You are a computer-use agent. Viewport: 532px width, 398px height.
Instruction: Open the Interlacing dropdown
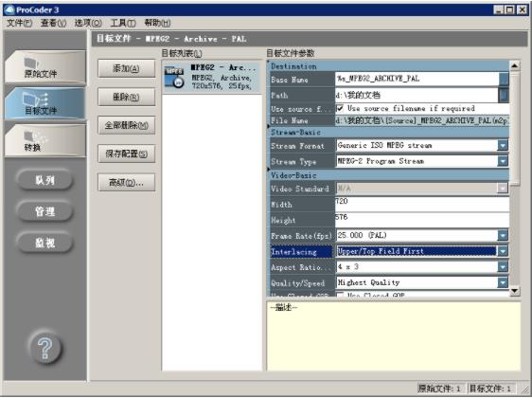(503, 251)
